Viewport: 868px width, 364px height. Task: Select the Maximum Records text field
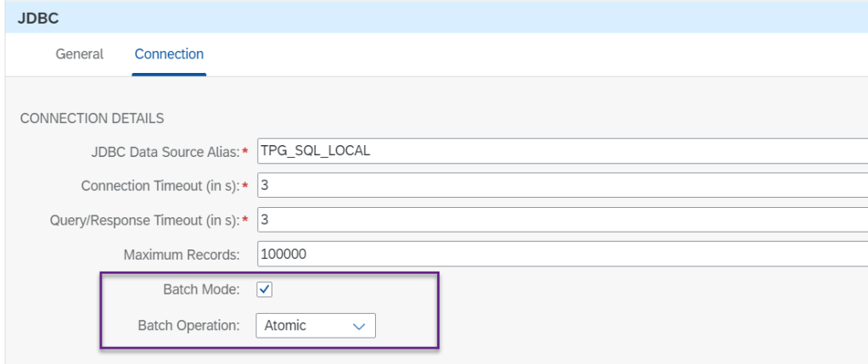560,255
